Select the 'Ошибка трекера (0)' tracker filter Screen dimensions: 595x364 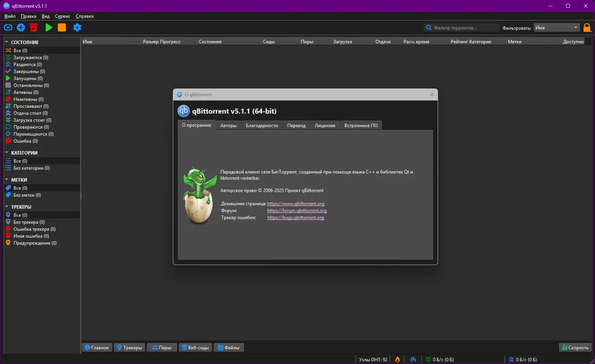click(42, 229)
